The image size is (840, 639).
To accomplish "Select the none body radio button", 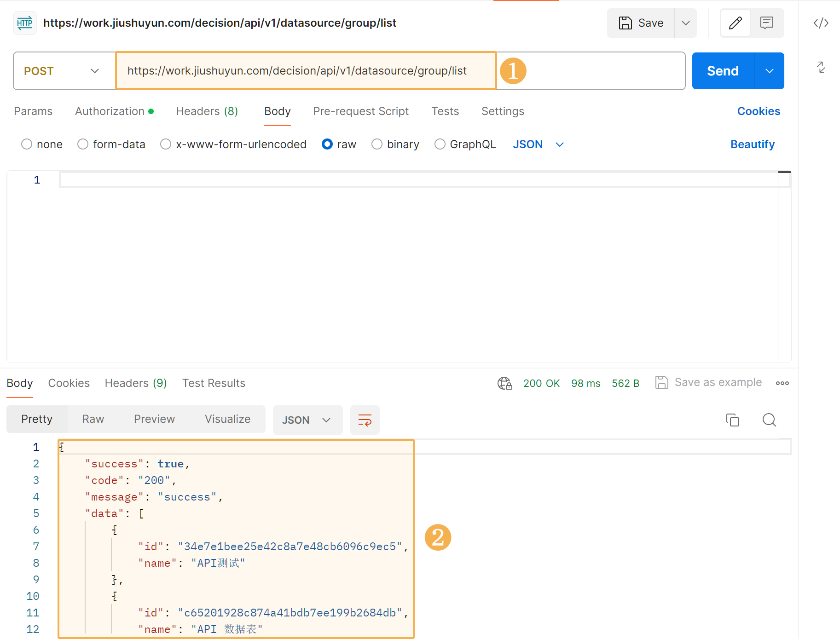I will tap(27, 144).
